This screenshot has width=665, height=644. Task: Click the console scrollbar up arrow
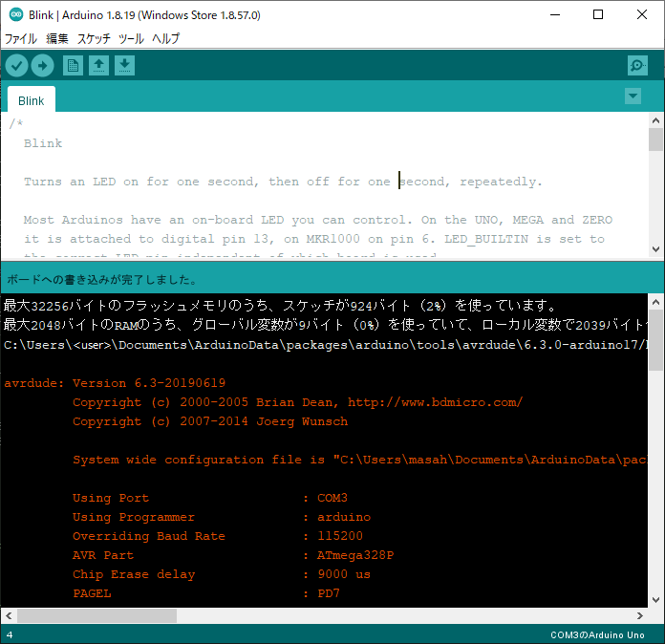[x=655, y=302]
